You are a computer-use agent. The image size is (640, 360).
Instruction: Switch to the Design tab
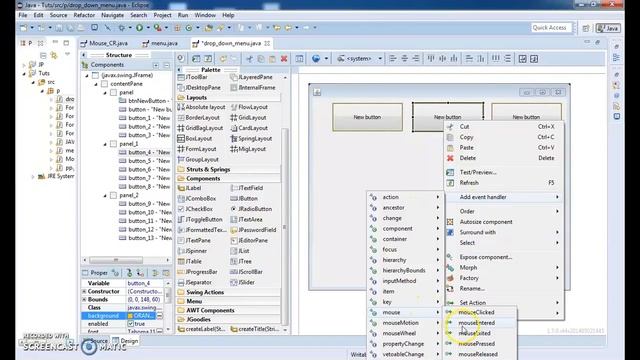[x=126, y=341]
